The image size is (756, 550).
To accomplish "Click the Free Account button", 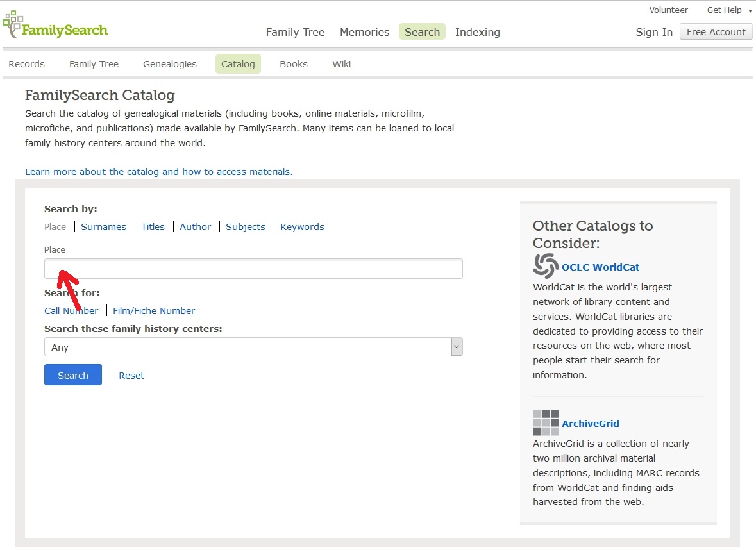I will click(716, 32).
